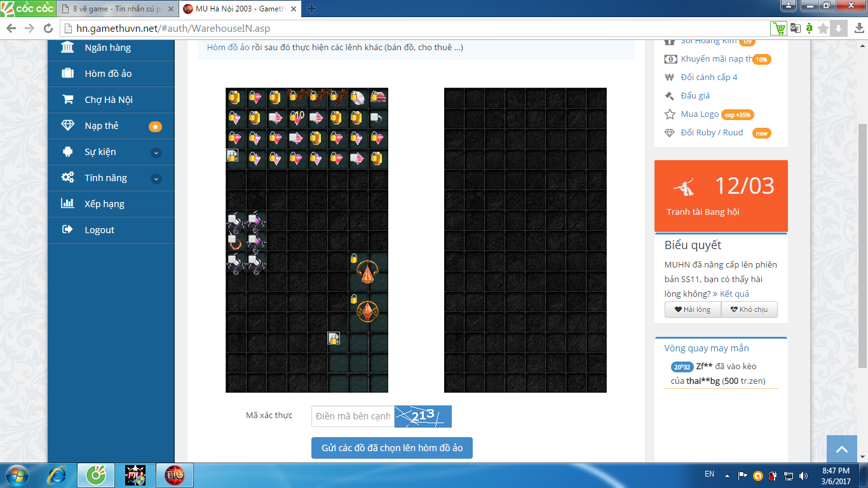
Task: Click the bar chart icon beside Xếp hạng
Action: pyautogui.click(x=67, y=204)
